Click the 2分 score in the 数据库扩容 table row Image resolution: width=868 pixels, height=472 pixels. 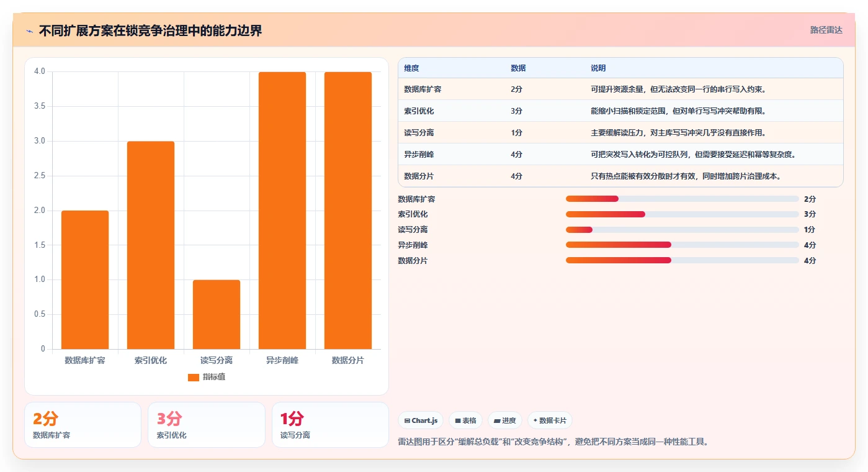[x=516, y=89]
